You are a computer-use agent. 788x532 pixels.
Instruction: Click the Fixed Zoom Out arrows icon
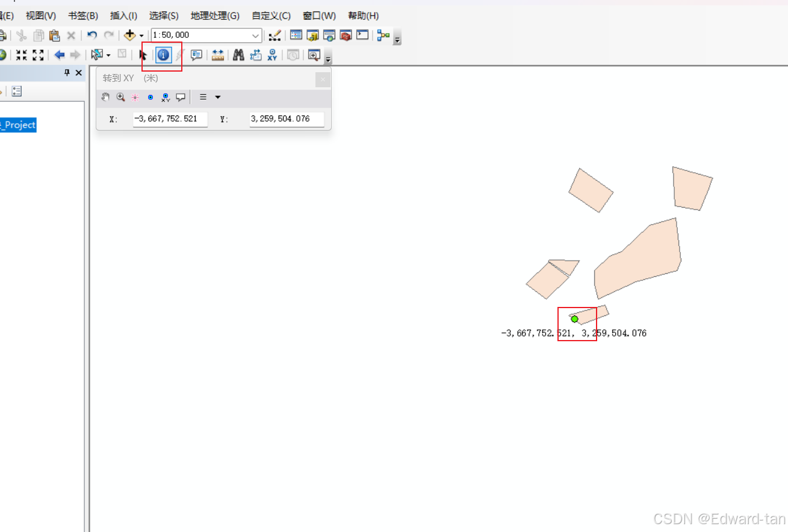39,55
